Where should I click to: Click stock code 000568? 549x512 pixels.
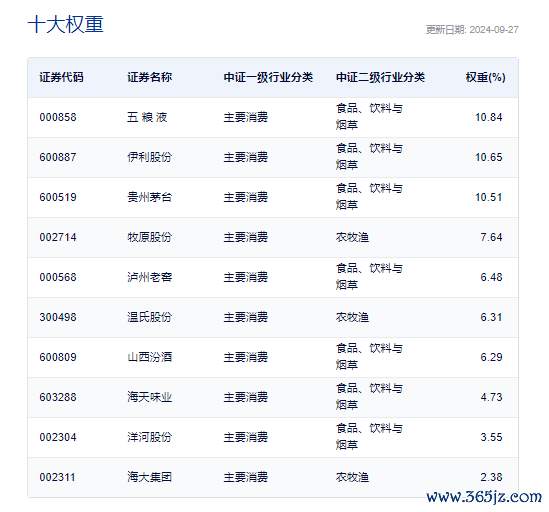point(58,277)
